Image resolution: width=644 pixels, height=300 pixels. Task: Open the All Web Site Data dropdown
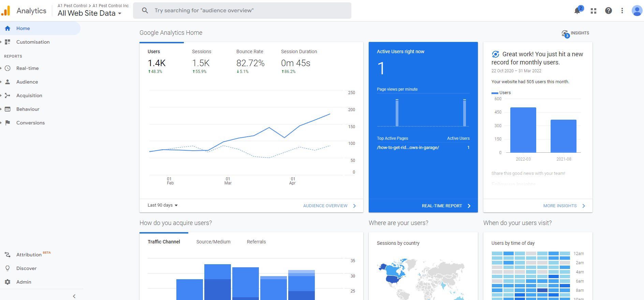[90, 13]
